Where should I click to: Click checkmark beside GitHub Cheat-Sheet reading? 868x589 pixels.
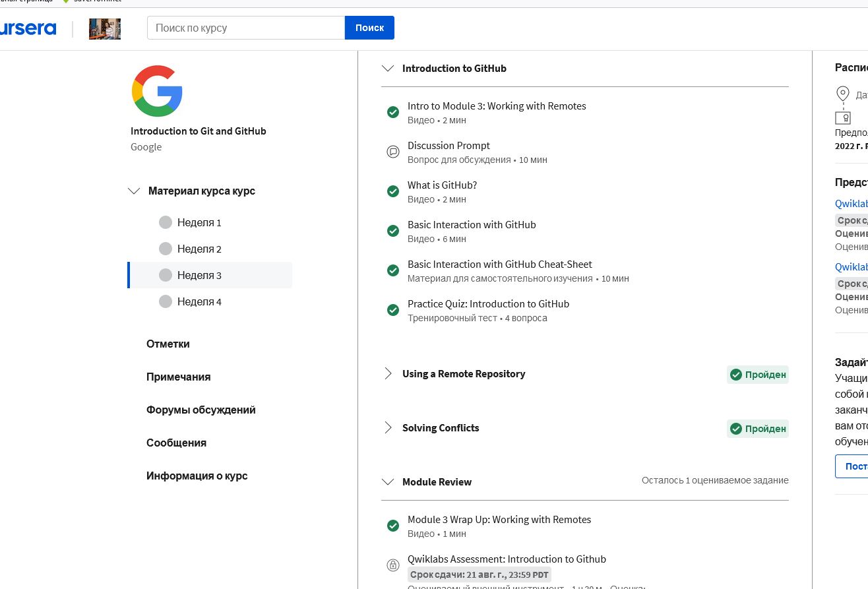[x=393, y=270]
